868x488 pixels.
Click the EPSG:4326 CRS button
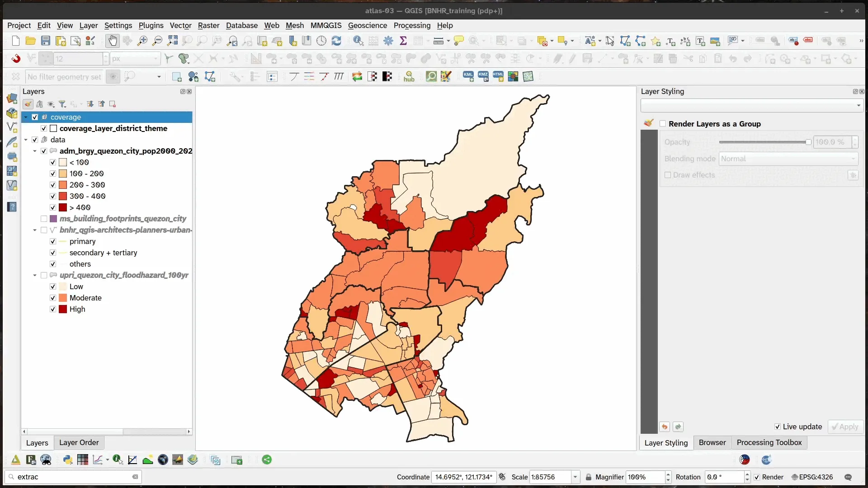tap(812, 477)
